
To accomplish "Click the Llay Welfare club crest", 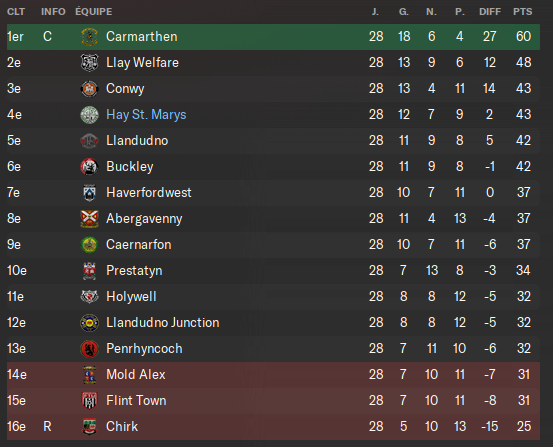I will 89,63.
